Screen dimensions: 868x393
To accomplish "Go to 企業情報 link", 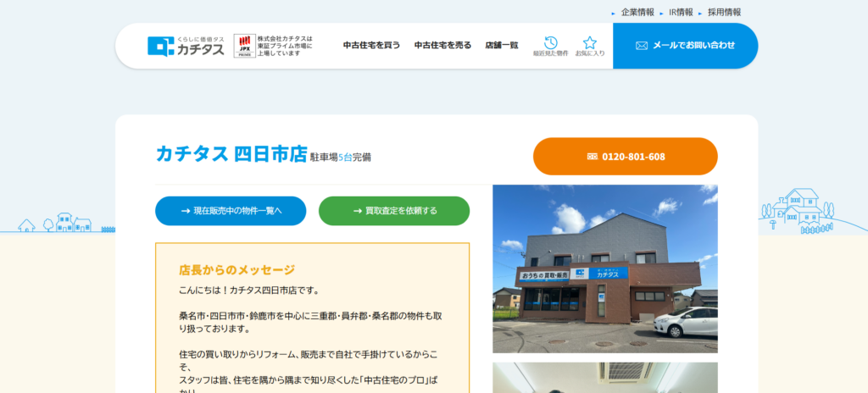I will tap(637, 12).
